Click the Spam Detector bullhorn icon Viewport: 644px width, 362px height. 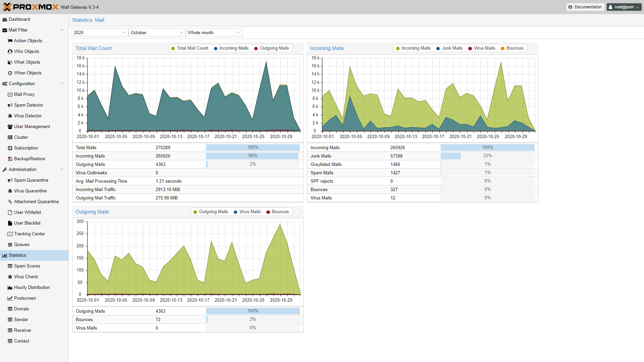click(x=10, y=105)
